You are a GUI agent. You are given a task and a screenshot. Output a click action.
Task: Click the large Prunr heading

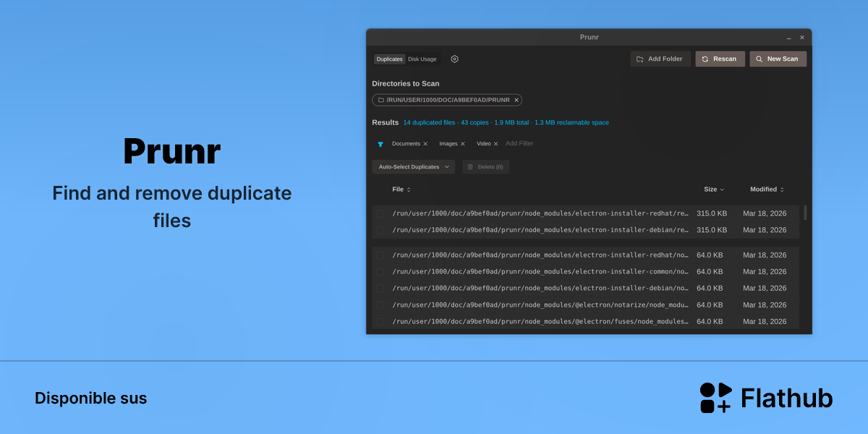172,153
